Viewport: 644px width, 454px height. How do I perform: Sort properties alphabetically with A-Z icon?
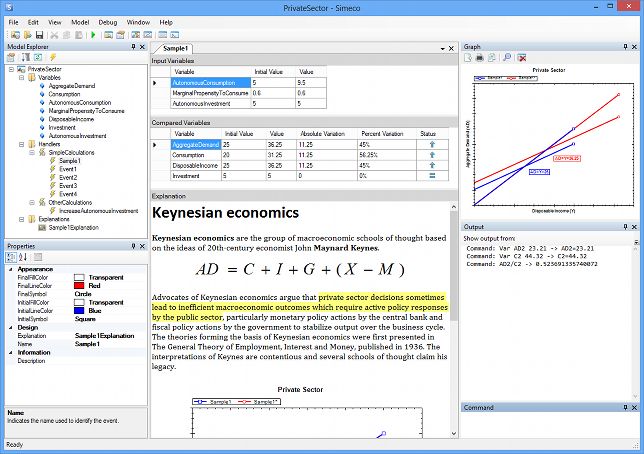coord(22,257)
